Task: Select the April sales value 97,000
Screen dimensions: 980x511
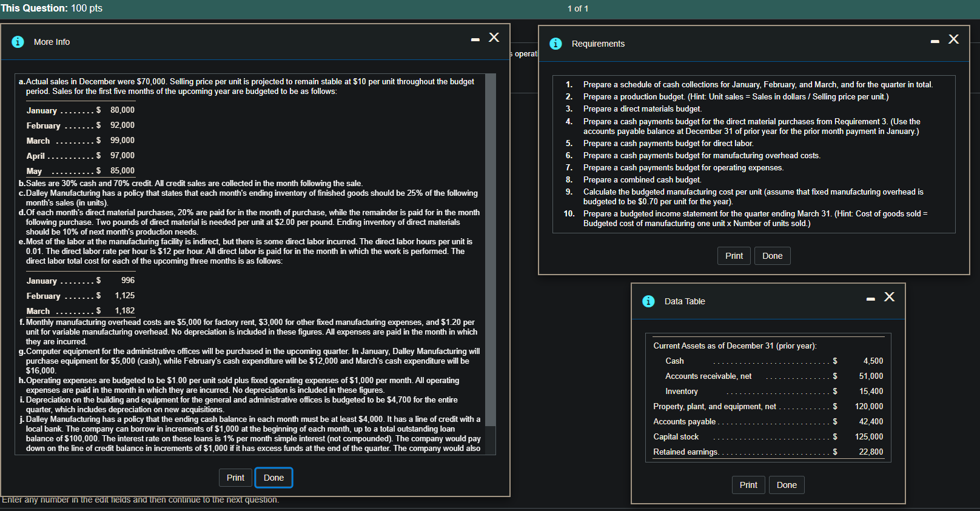Action: coord(122,155)
